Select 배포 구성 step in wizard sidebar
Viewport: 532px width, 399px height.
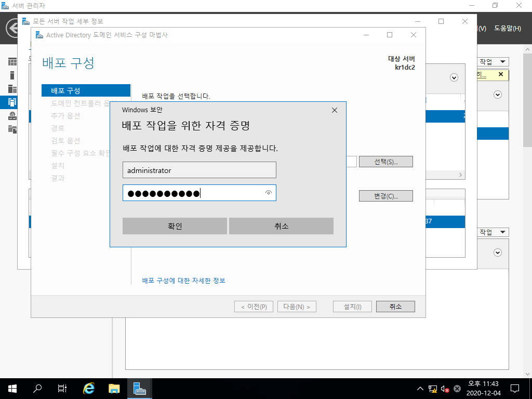(x=86, y=90)
